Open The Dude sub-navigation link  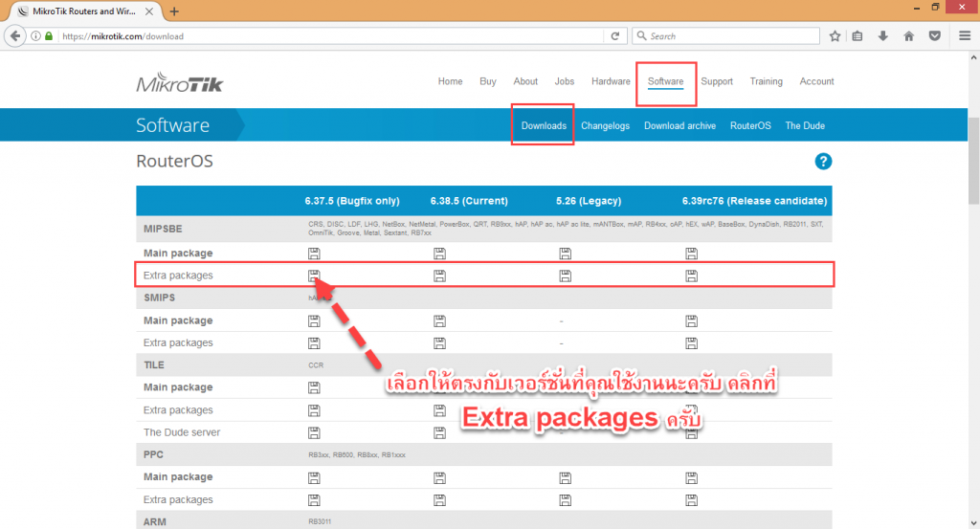click(804, 125)
